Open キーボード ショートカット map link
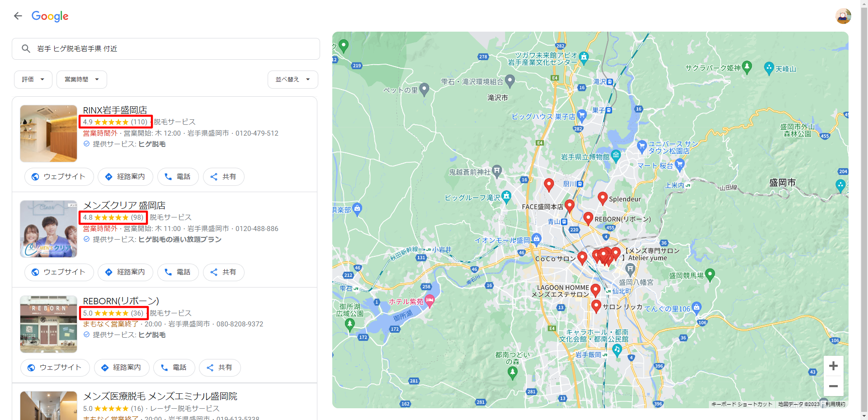 click(741, 404)
